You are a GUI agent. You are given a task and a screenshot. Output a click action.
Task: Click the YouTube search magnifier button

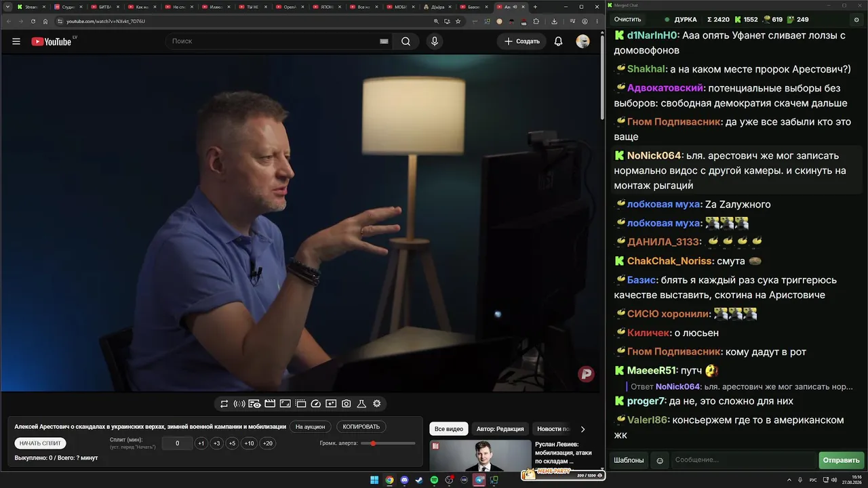point(406,41)
